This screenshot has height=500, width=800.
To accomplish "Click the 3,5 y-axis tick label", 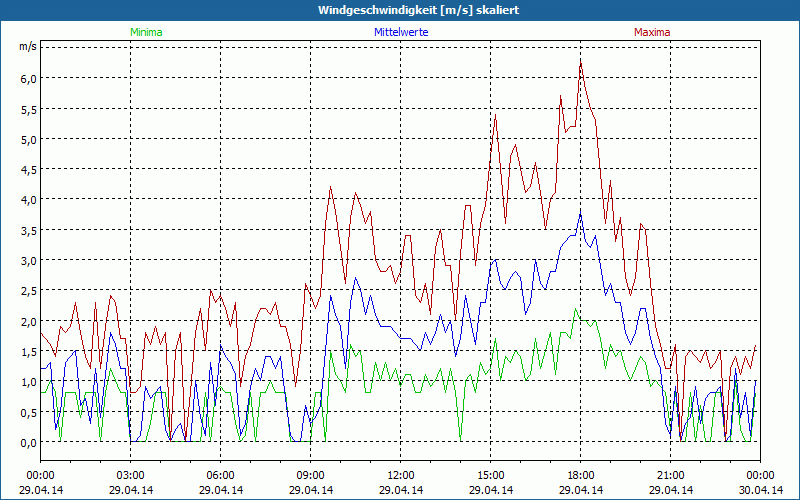I will 28,230.
